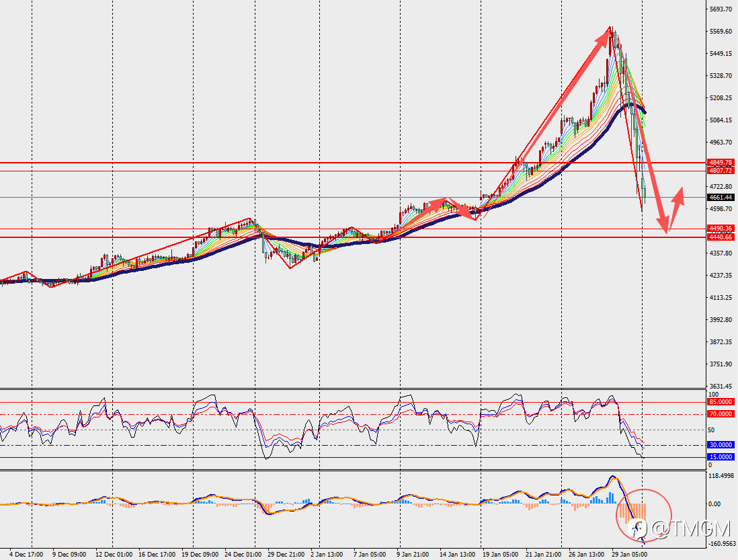Click the 4 Dec 17:00 time label
738x560 pixels.
[26, 555]
